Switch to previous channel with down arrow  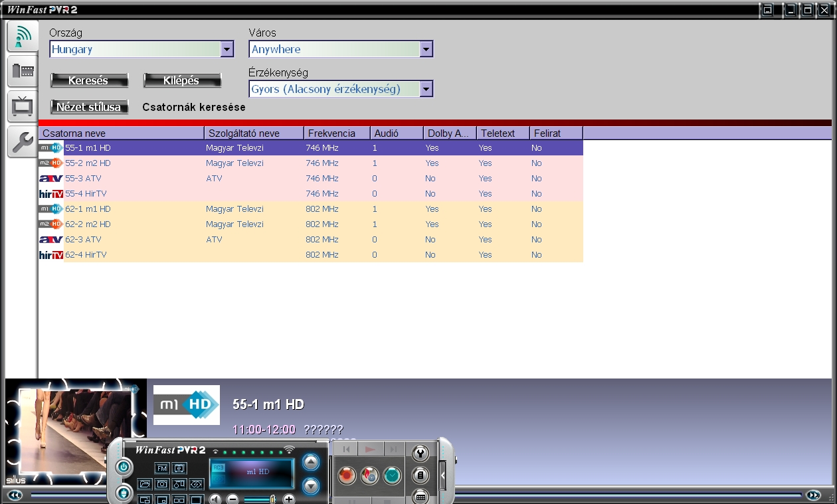[311, 486]
